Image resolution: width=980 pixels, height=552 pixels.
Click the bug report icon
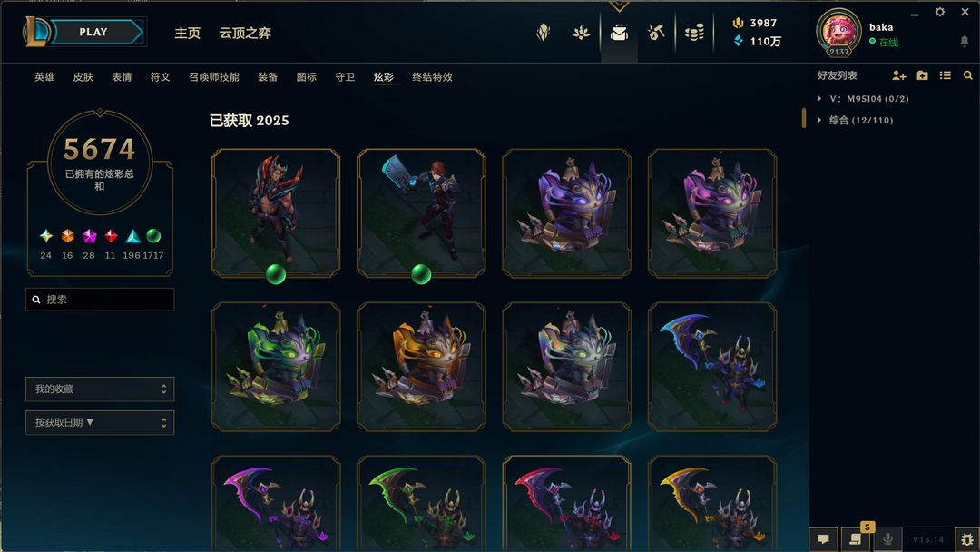click(x=967, y=539)
